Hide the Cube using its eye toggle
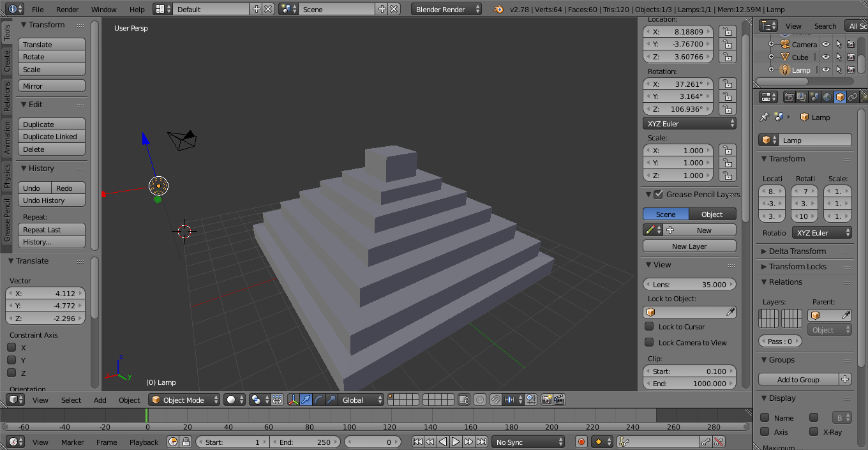The image size is (868, 450). 825,57
